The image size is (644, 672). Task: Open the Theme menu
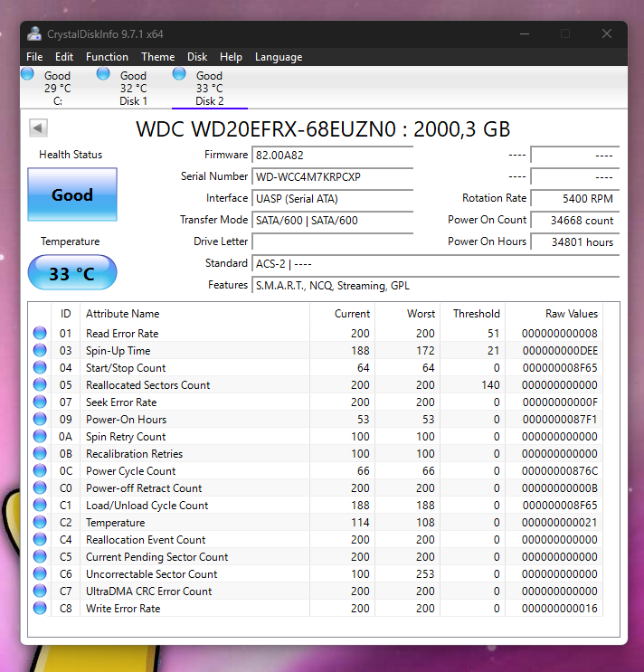(157, 57)
